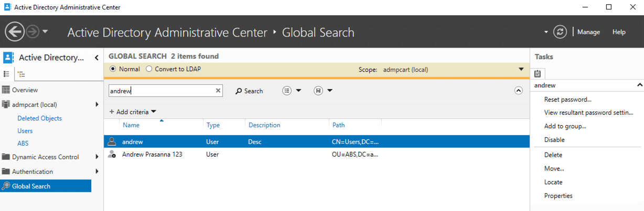
Task: Collapse the navigation pane chevron
Action: click(96, 58)
